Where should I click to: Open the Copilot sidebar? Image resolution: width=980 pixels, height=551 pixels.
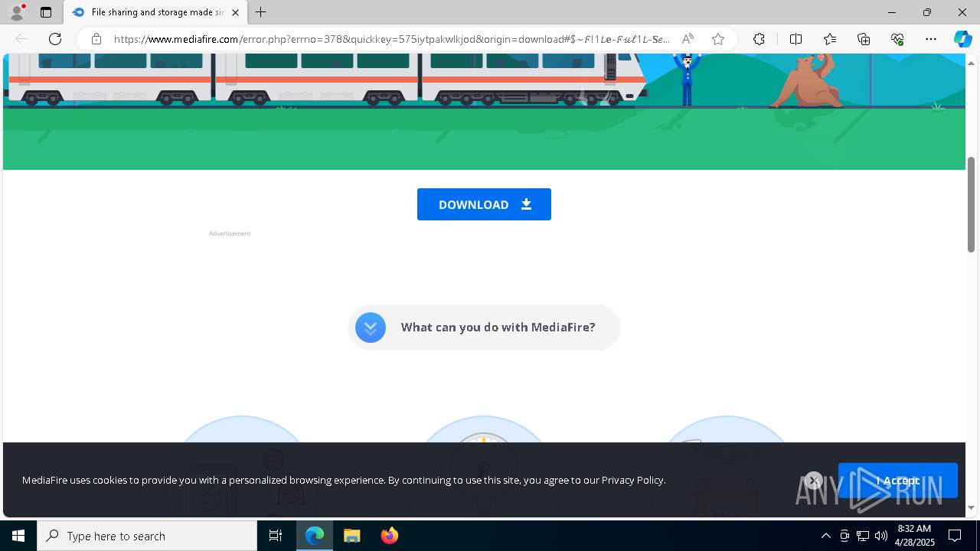(x=962, y=39)
